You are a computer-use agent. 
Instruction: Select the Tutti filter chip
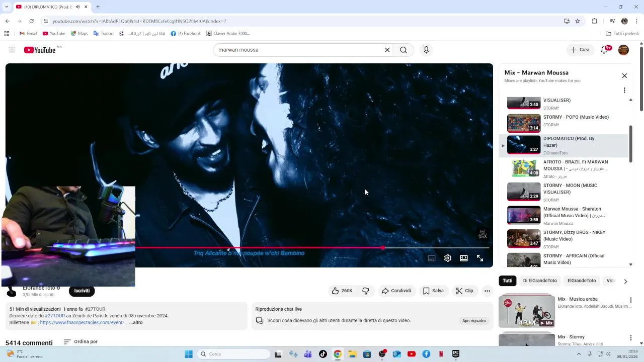coord(508,281)
